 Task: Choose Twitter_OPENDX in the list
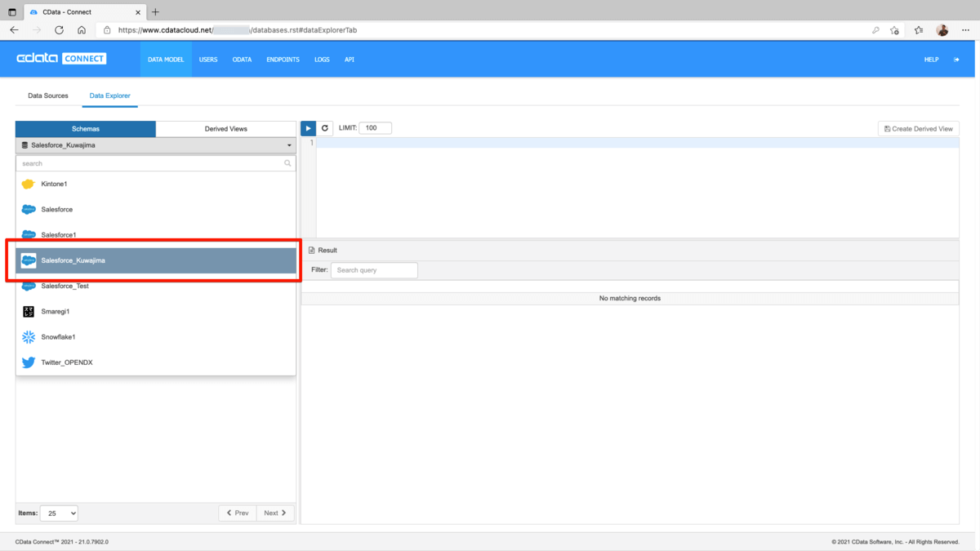coord(156,362)
